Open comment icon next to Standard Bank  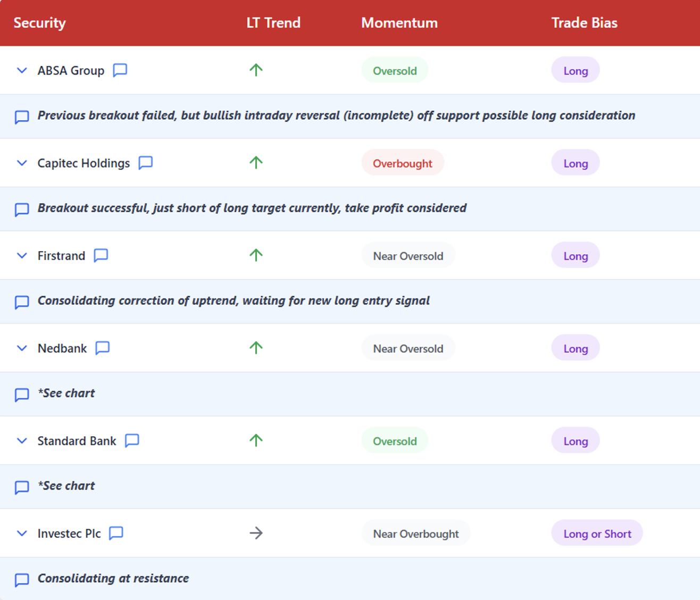[x=132, y=440]
